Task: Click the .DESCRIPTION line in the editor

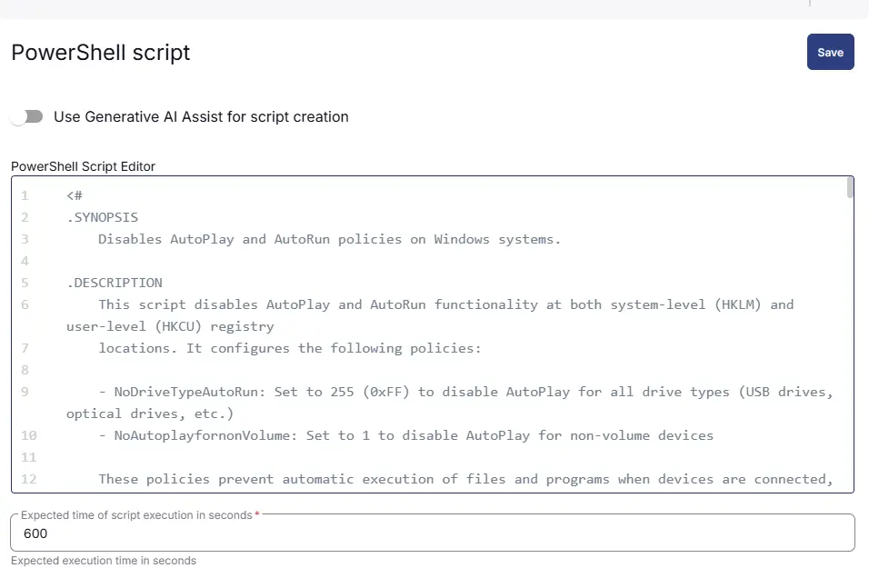Action: [115, 283]
